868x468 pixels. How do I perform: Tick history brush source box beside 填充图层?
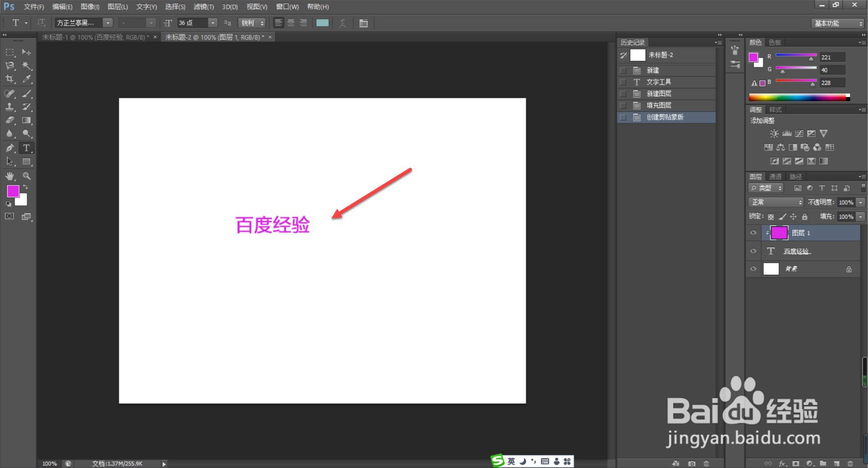(623, 105)
